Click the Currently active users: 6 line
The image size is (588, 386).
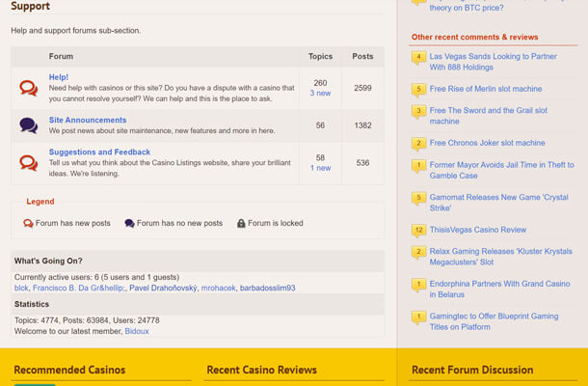tap(96, 277)
